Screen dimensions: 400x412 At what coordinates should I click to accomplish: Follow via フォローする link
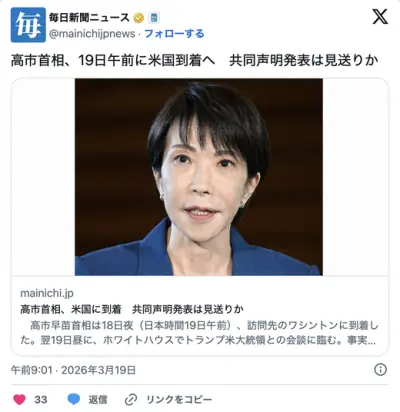pyautogui.click(x=174, y=34)
